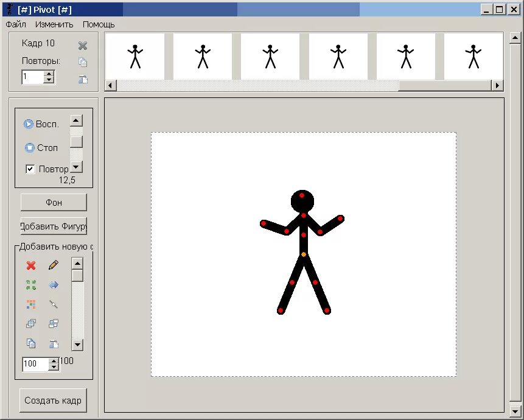The width and height of the screenshot is (524, 420).
Task: Select the fifth frame thumbnail
Action: [406, 56]
